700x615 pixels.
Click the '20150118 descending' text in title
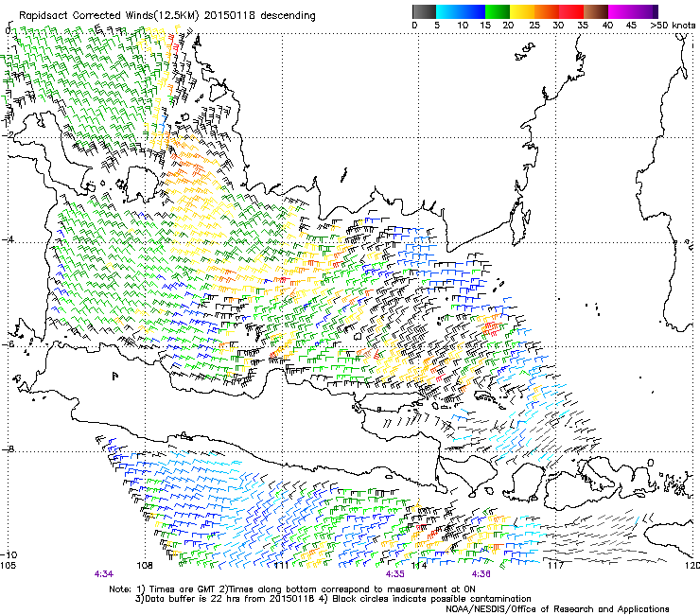(x=260, y=16)
